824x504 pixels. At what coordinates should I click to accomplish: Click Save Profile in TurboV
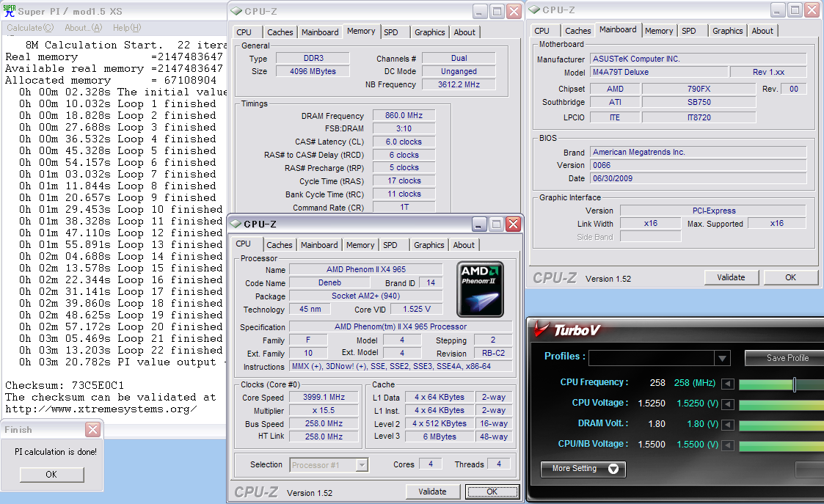point(784,358)
